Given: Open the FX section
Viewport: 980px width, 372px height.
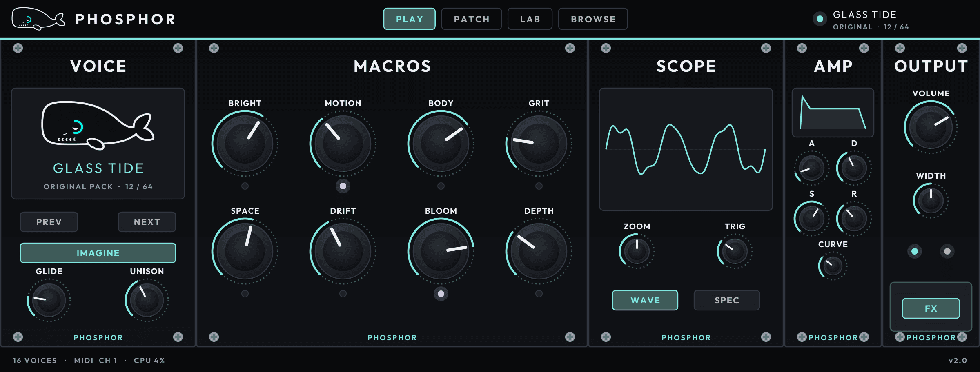Looking at the screenshot, I should point(931,308).
